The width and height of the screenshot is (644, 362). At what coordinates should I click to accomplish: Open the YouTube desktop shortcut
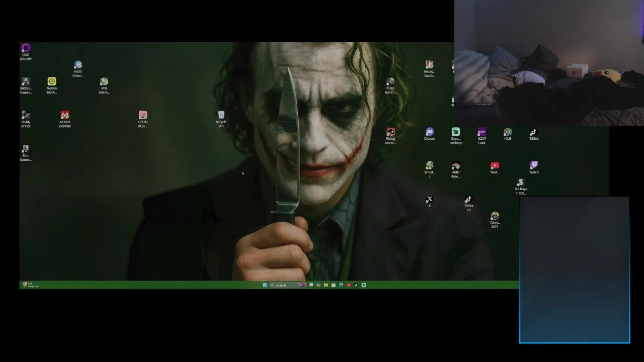coord(495,167)
